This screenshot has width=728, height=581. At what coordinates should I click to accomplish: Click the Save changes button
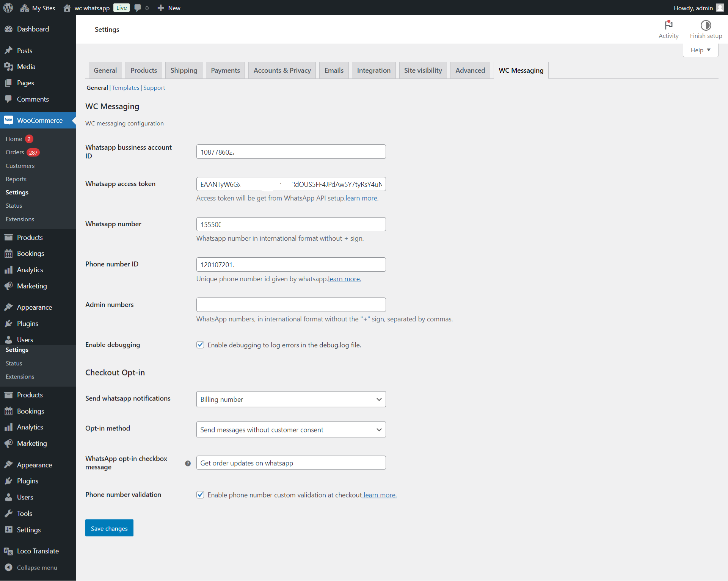click(109, 528)
